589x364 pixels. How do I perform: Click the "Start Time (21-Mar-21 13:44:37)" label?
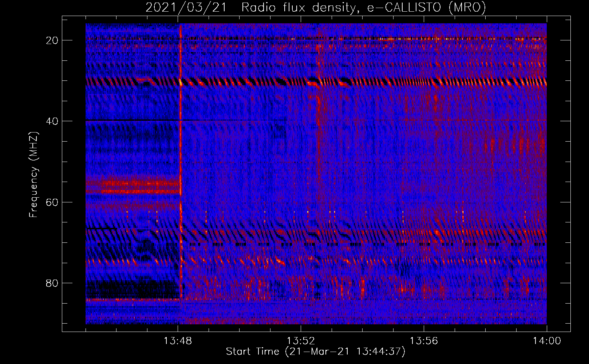[316, 352]
